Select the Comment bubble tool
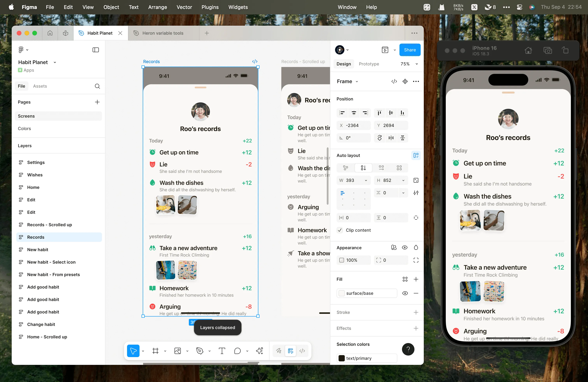 click(237, 351)
